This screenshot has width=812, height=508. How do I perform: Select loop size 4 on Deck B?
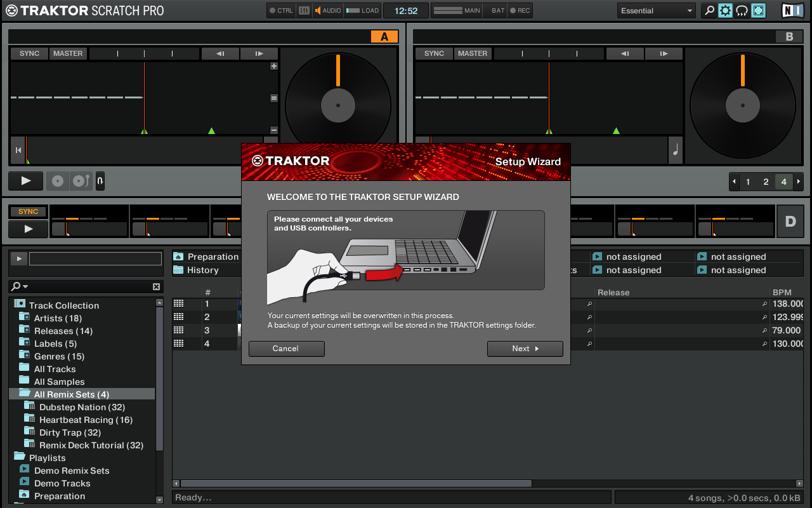tap(783, 182)
